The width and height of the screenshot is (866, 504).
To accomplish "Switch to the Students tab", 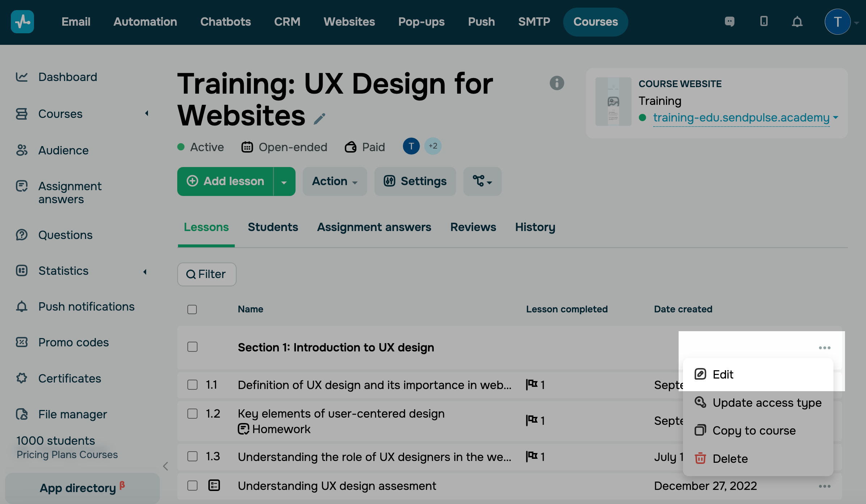I will point(273,227).
